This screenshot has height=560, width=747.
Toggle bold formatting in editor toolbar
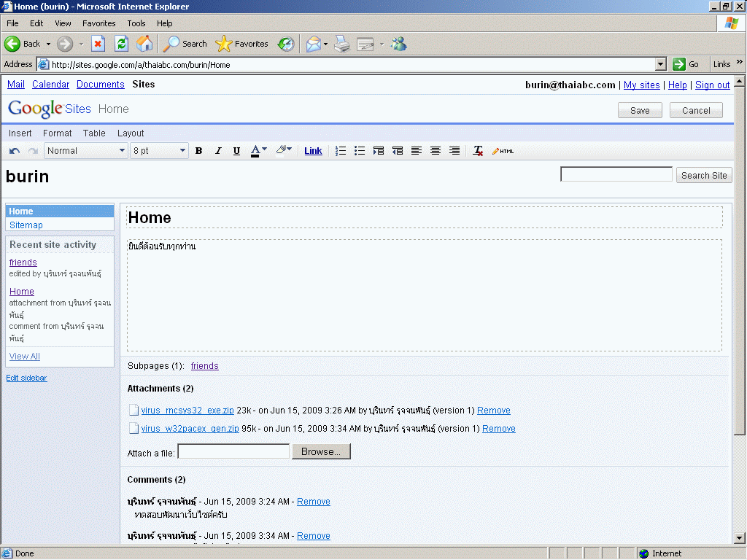(x=198, y=151)
